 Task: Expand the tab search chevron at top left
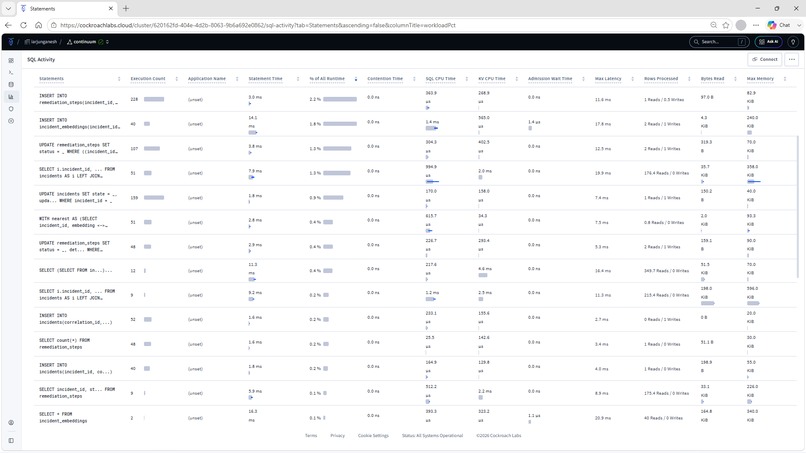coord(8,8)
